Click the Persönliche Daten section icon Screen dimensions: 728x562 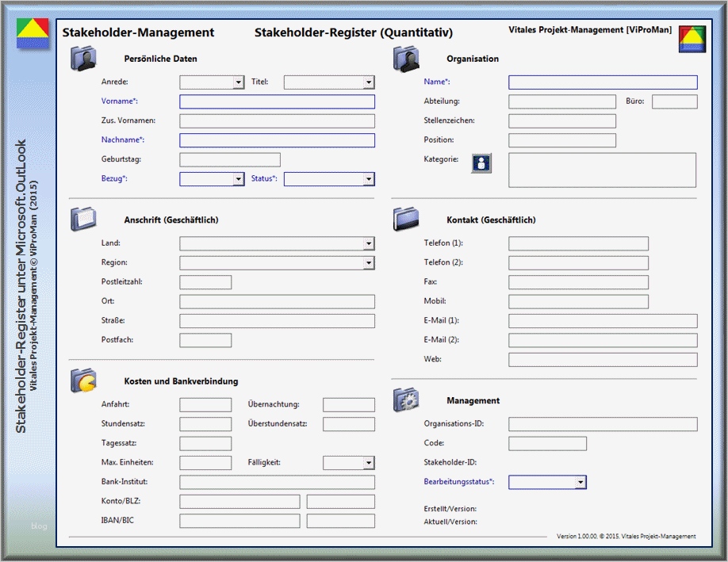82,59
